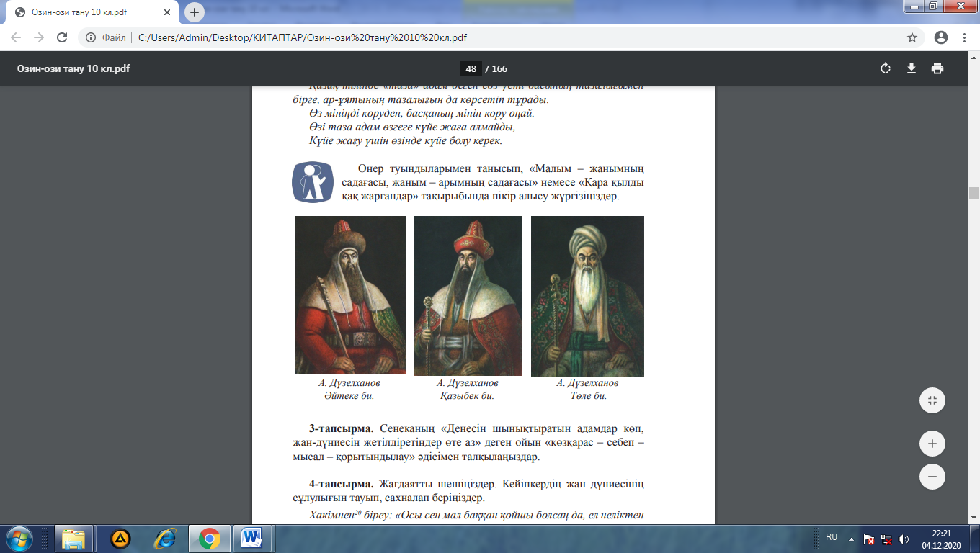Click the heading "3-тапсырма."
Viewport: 980px width, 553px height.
point(340,430)
